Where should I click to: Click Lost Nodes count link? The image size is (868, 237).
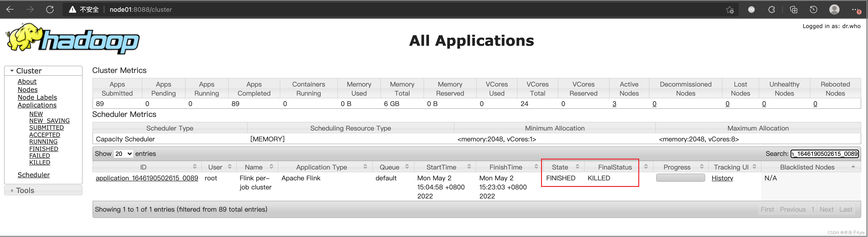click(x=727, y=104)
